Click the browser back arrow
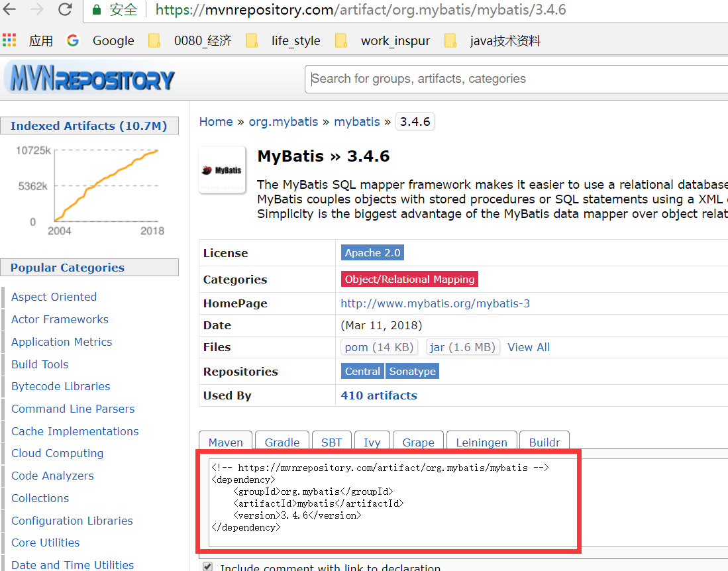The image size is (728, 571). pos(9,9)
